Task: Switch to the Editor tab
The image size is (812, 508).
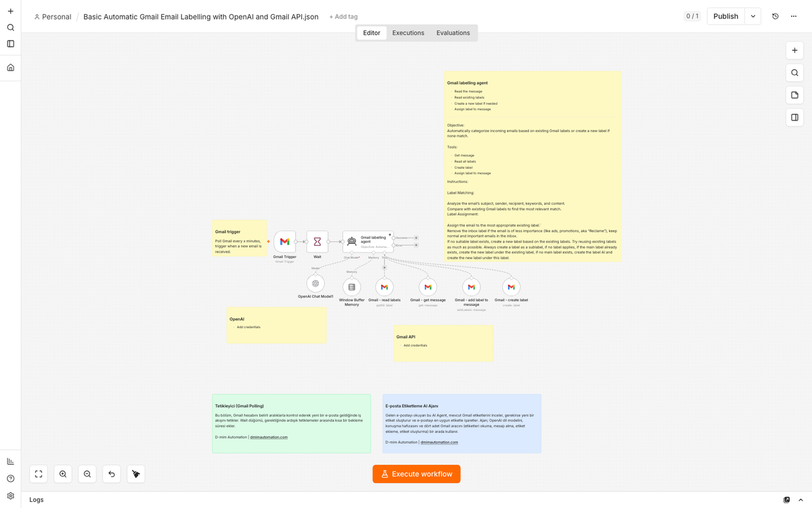Action: click(371, 33)
